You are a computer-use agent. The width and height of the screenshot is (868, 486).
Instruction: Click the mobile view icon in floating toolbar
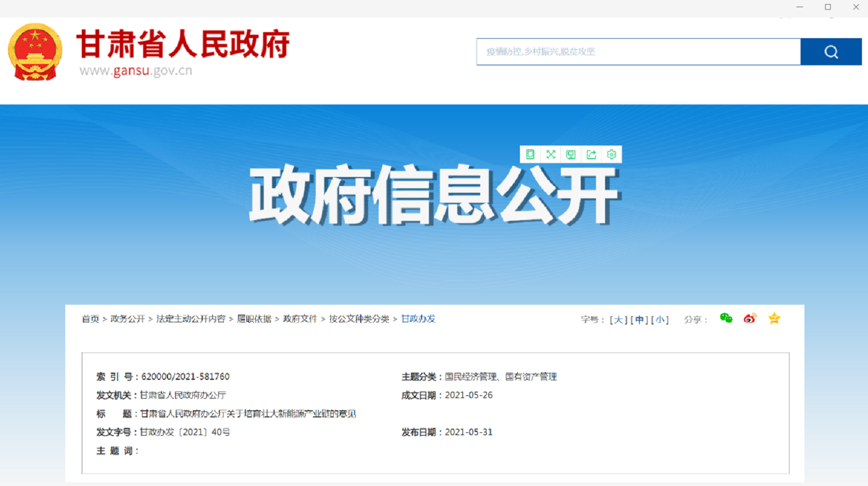coord(530,154)
